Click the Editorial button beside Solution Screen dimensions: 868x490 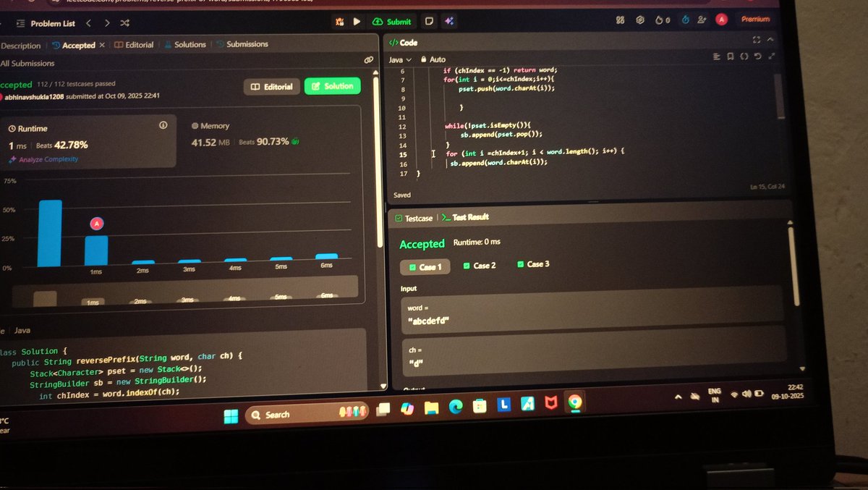click(x=271, y=87)
